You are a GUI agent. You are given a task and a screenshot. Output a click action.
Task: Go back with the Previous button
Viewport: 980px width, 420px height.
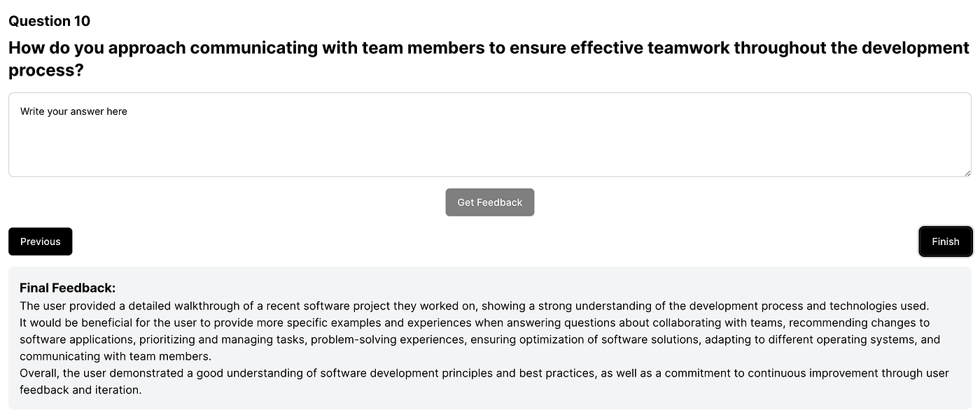(x=40, y=241)
